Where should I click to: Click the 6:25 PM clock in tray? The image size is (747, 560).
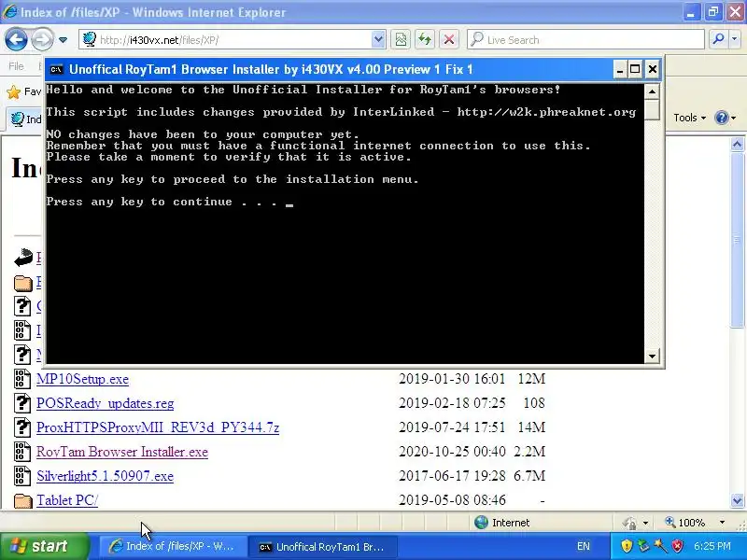(712, 546)
